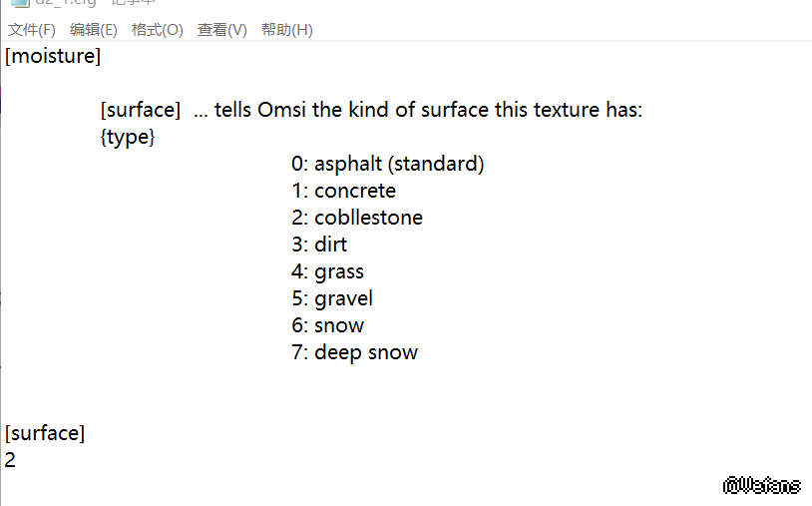
Task: Place cursor on "6: snow" line
Action: (x=328, y=325)
